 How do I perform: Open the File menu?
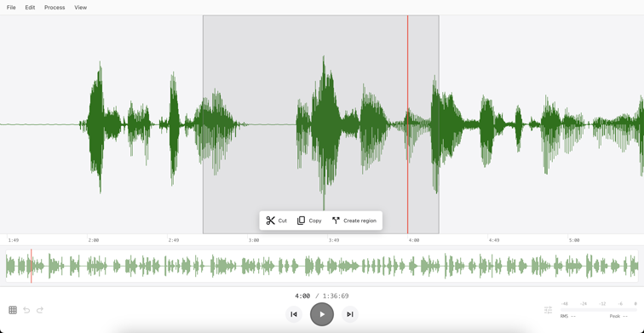click(11, 8)
